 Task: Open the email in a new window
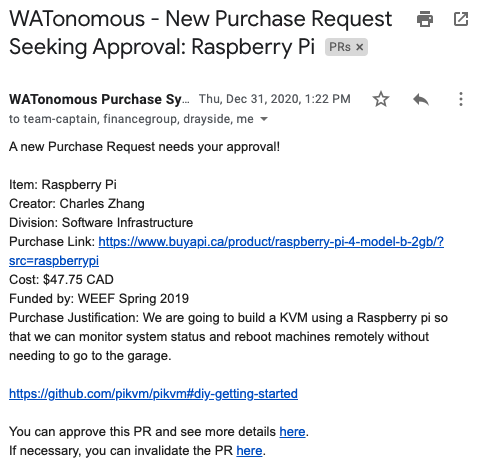[461, 19]
